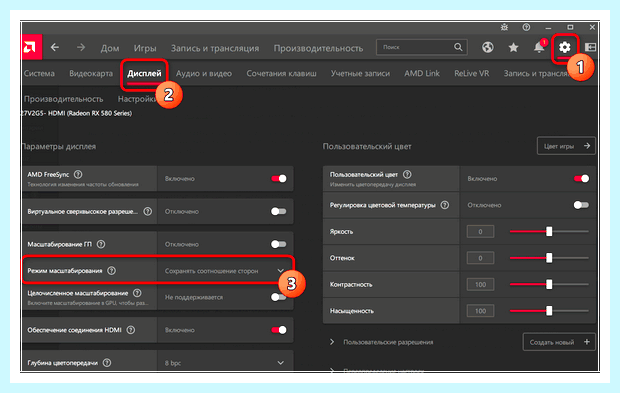Go back with the left arrow
The height and width of the screenshot is (393, 620).
coord(55,47)
